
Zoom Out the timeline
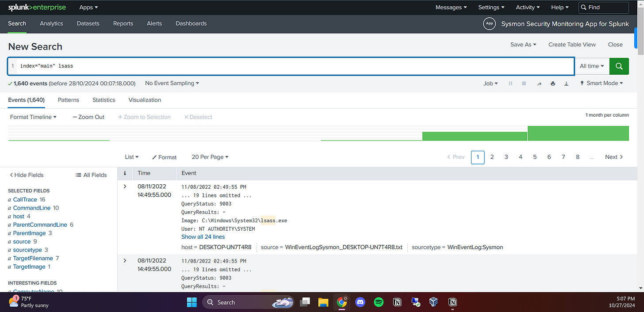88,117
